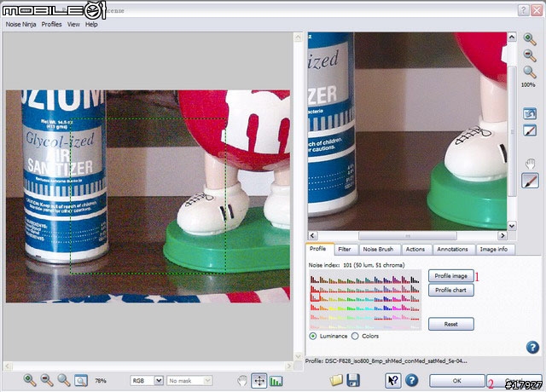This screenshot has height=392, width=546.
Task: Switch to the Image info tab
Action: tap(494, 250)
